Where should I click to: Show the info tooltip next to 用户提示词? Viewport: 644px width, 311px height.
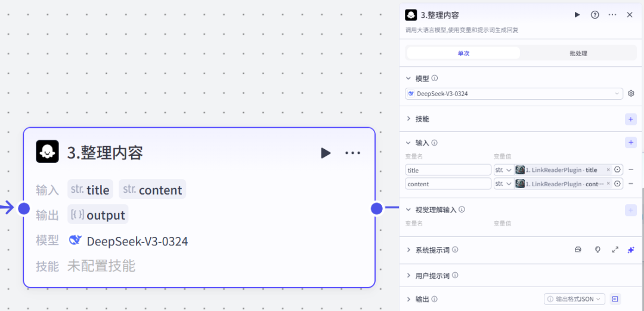click(x=455, y=275)
